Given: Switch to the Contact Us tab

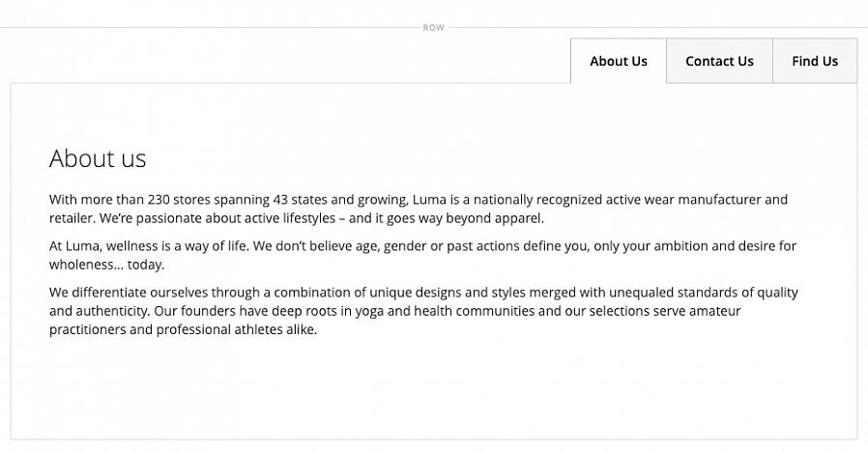Looking at the screenshot, I should click(x=719, y=61).
